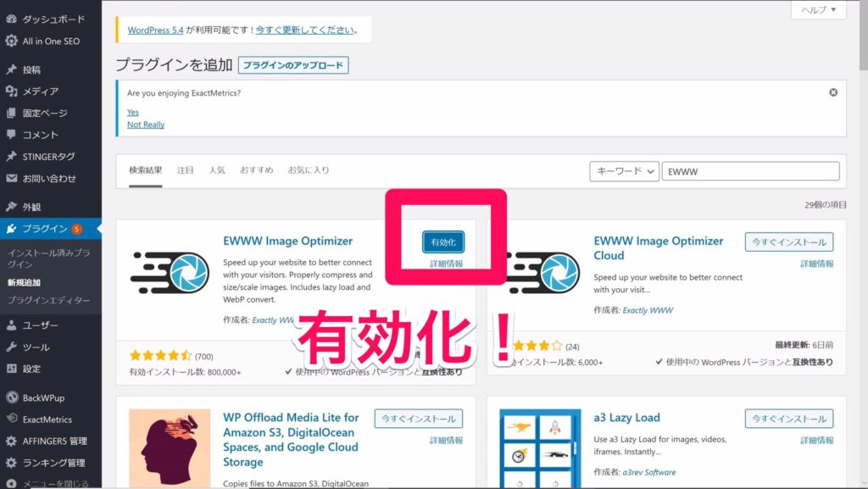The height and width of the screenshot is (489, 868).
Task: Switch to the 注目 tab
Action: pos(185,169)
